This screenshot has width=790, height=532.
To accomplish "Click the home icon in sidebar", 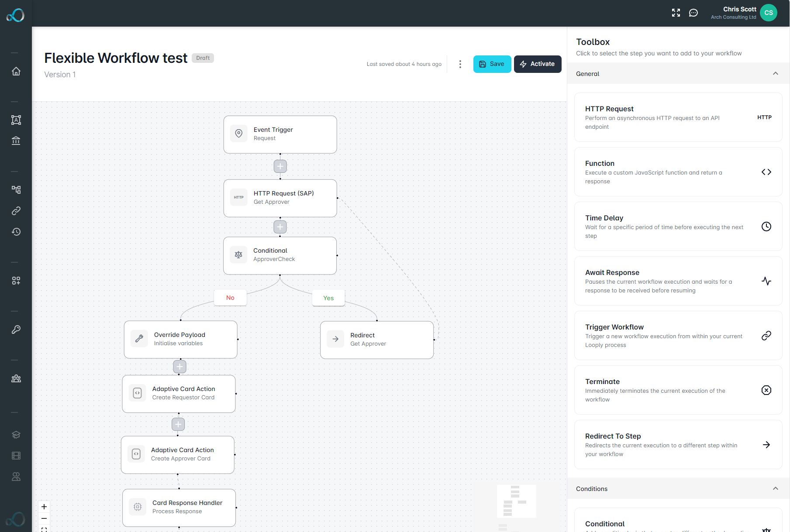I will (x=16, y=71).
